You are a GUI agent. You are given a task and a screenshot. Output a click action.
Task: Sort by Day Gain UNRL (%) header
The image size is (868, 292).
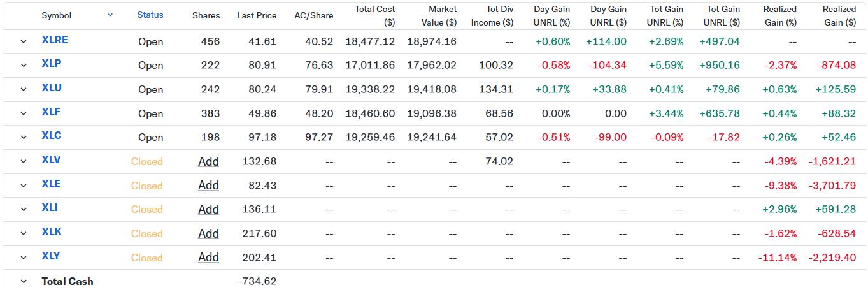click(x=552, y=15)
